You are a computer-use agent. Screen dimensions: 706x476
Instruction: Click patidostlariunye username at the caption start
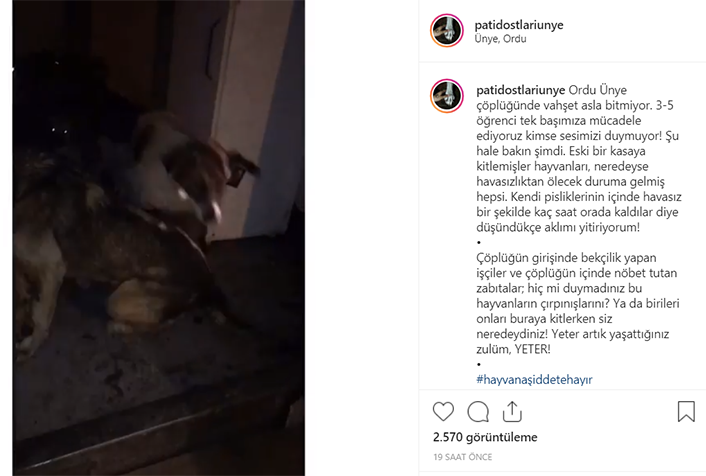520,90
